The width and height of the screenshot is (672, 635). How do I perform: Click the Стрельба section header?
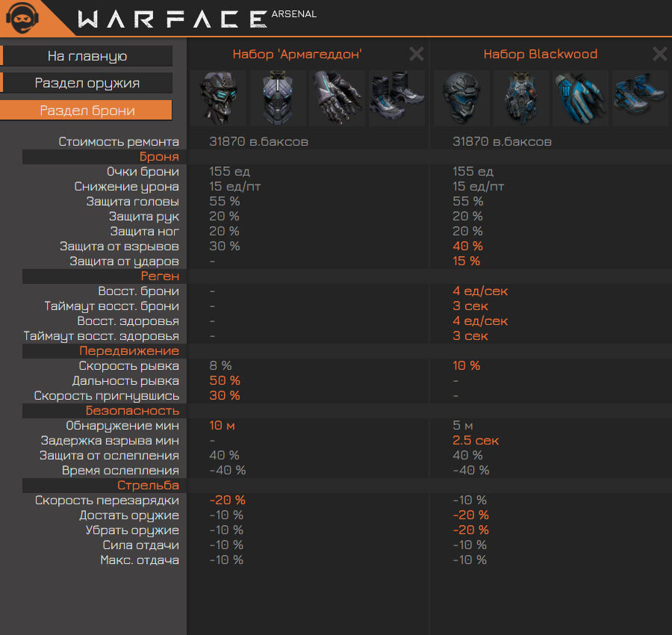tap(149, 486)
